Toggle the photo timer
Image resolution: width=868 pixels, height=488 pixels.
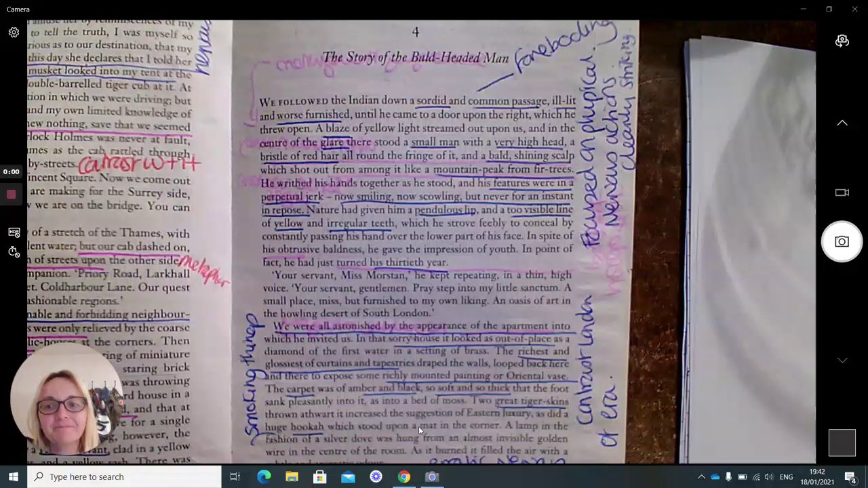click(14, 251)
